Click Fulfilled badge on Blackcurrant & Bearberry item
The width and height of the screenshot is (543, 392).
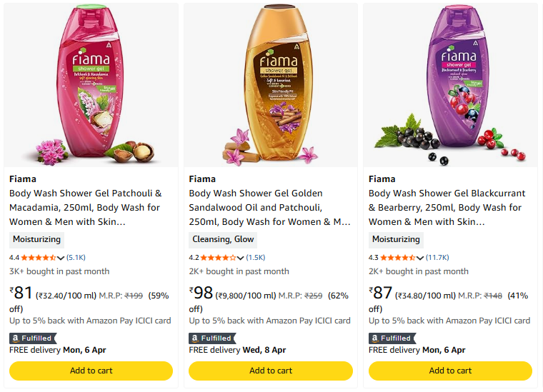pyautogui.click(x=392, y=338)
